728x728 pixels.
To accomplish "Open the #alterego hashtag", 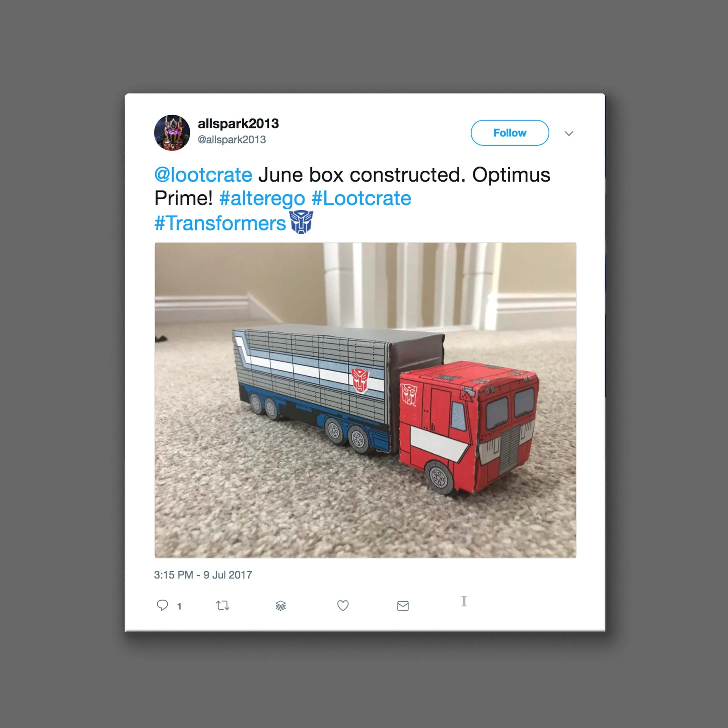I will pos(262,199).
